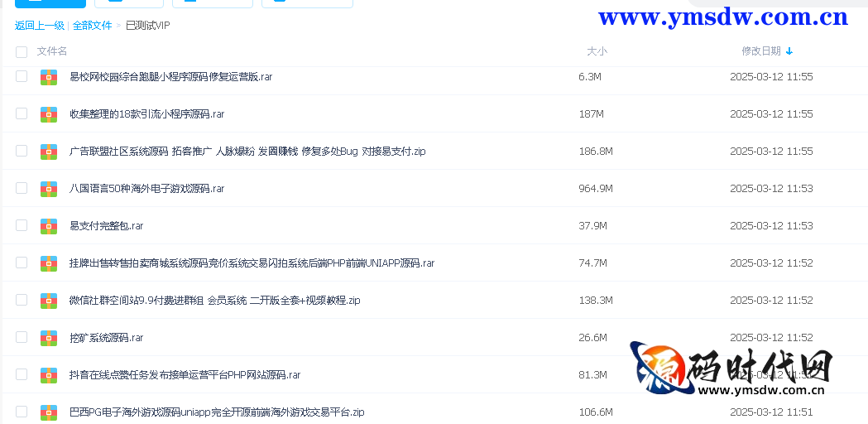Go back via 返回上一级 link

[x=40, y=26]
